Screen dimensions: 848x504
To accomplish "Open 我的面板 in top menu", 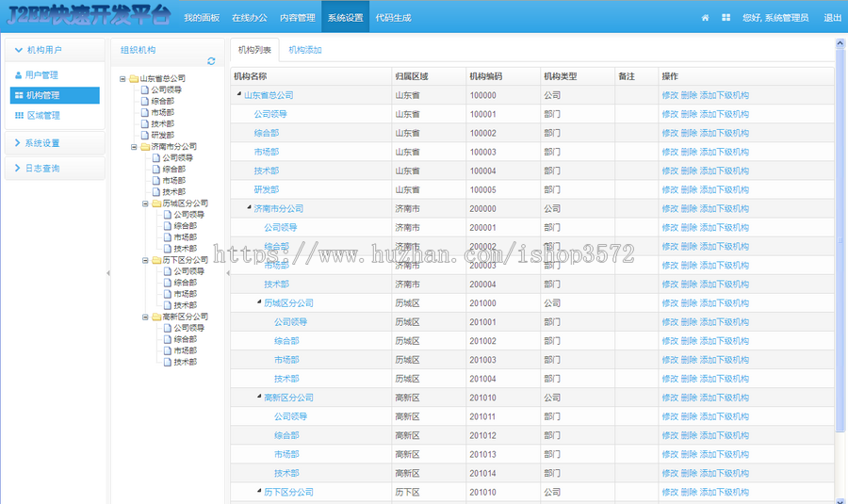I will coord(202,18).
